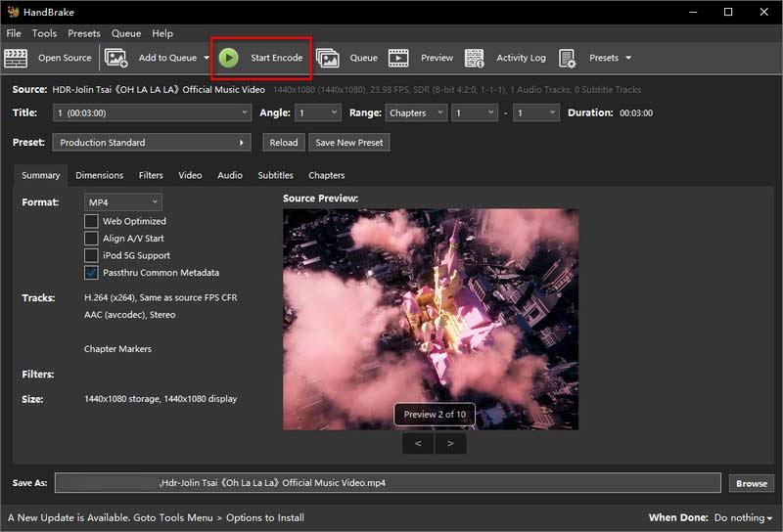Click the Browse button
The width and height of the screenshot is (783, 532).
click(x=752, y=483)
